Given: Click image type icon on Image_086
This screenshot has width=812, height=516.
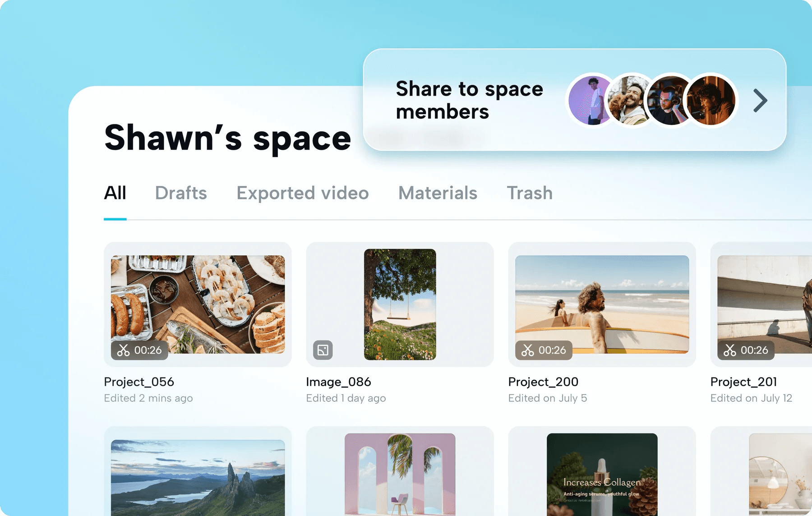Looking at the screenshot, I should coord(323,350).
